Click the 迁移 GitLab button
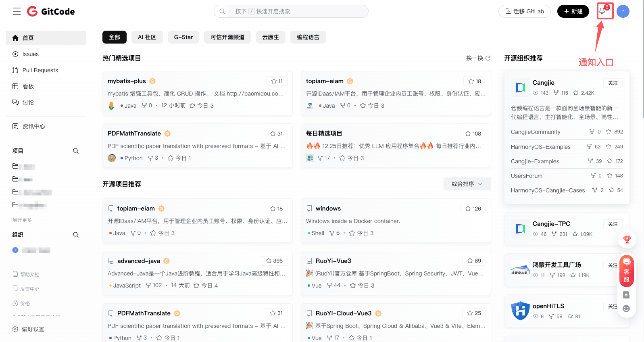 [x=524, y=11]
